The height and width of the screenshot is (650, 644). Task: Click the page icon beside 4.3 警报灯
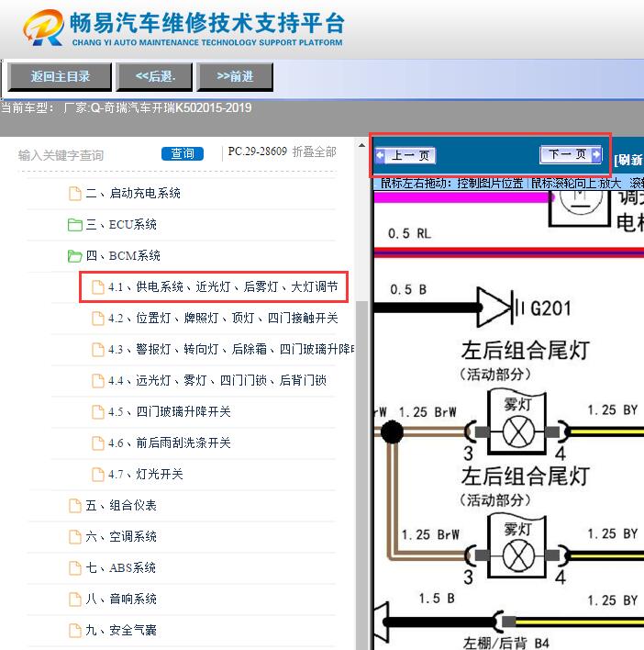pos(98,349)
